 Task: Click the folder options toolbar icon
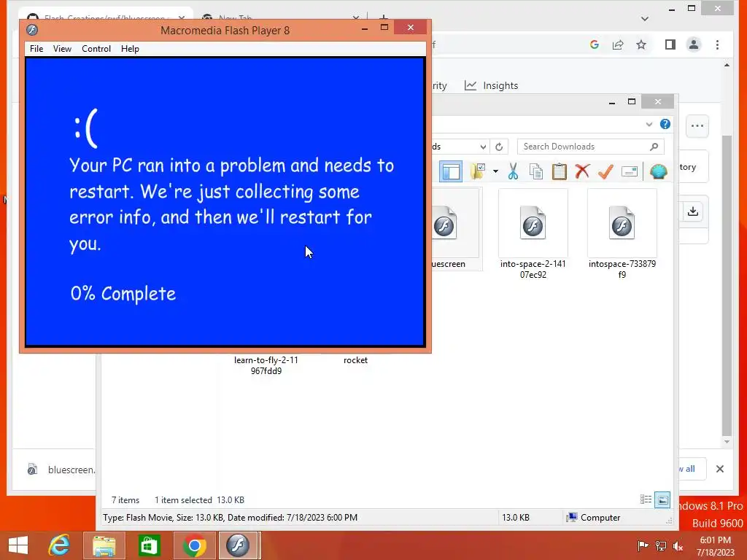click(x=478, y=171)
